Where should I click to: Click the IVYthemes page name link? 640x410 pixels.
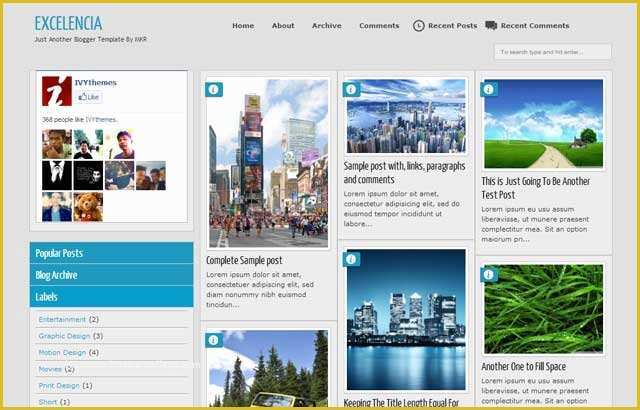[96, 82]
